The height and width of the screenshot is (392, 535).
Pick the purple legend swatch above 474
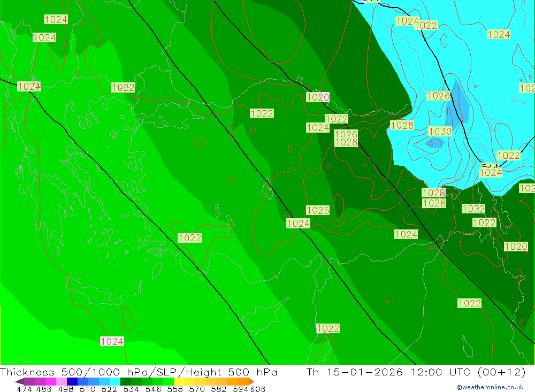(29, 381)
